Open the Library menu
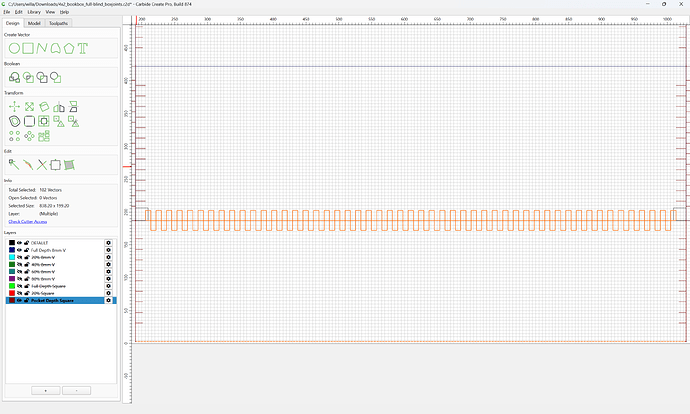Viewport: 690px width, 414px height. pyautogui.click(x=34, y=12)
